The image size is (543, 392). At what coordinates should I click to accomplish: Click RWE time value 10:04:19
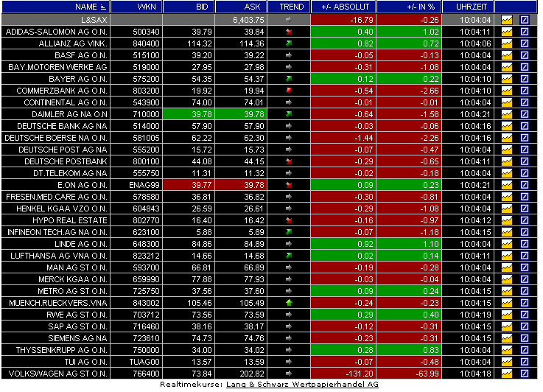tap(475, 315)
